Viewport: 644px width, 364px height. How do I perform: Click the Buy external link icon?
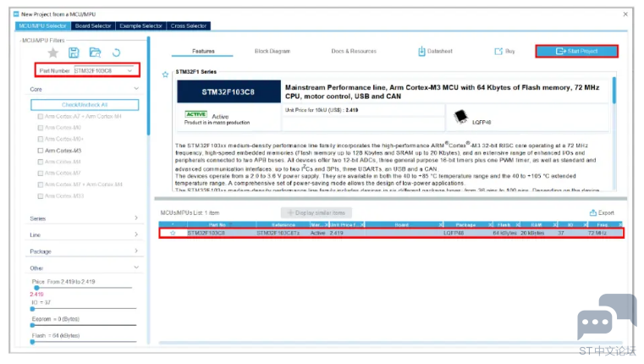(x=498, y=52)
